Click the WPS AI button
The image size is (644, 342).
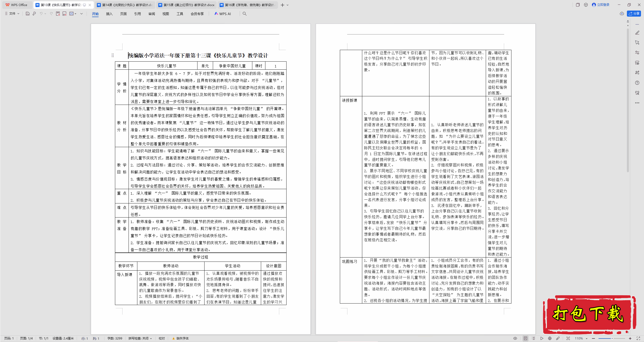(x=223, y=14)
